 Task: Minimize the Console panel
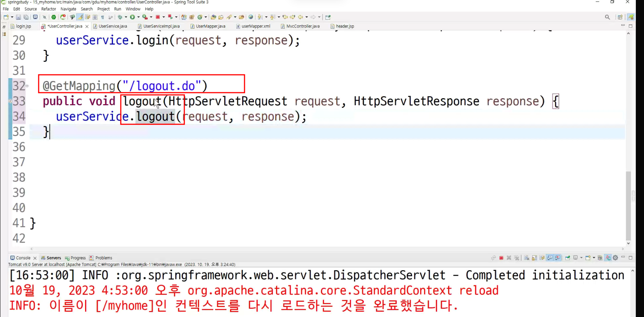click(623, 257)
